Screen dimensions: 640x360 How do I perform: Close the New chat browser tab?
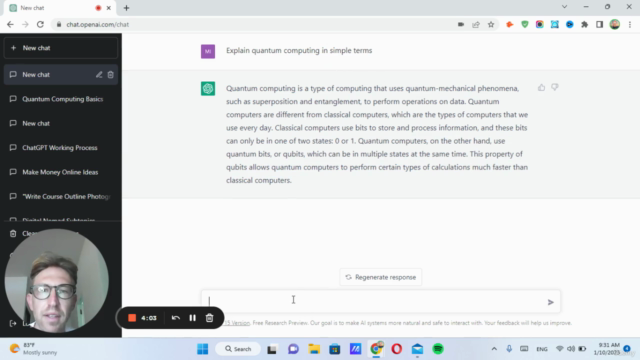(109, 8)
